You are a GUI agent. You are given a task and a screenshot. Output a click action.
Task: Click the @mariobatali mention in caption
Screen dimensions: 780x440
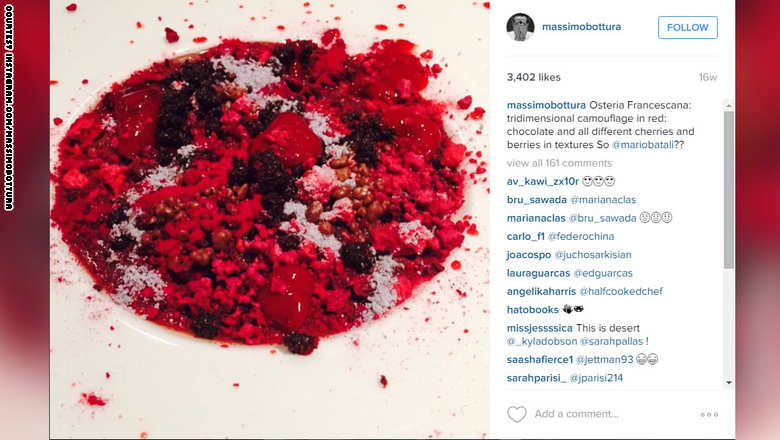pyautogui.click(x=643, y=145)
